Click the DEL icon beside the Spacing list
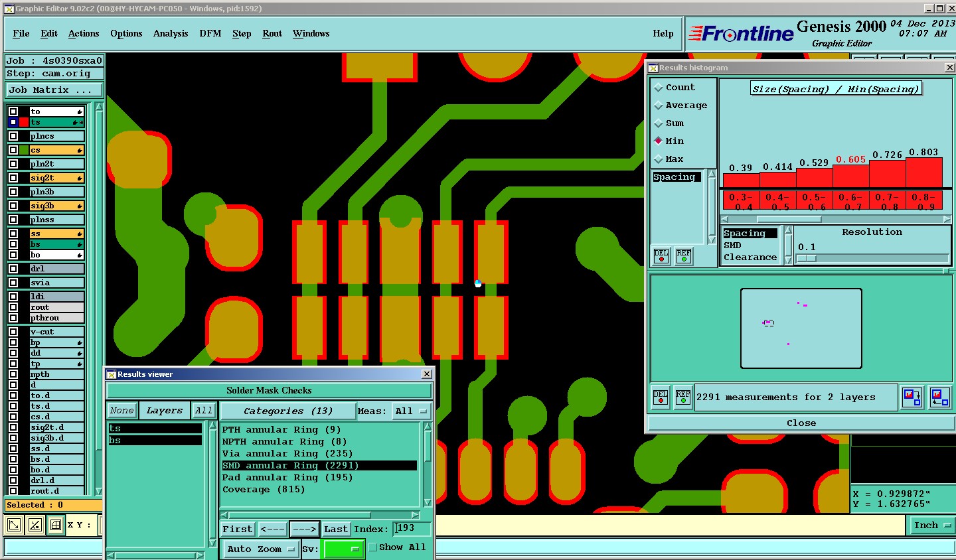The height and width of the screenshot is (560, 956). point(661,256)
